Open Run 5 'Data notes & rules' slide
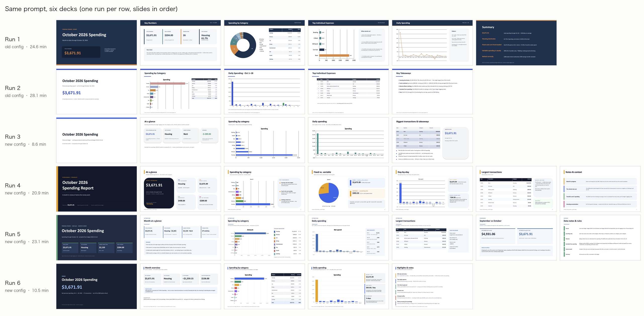 (x=600, y=238)
